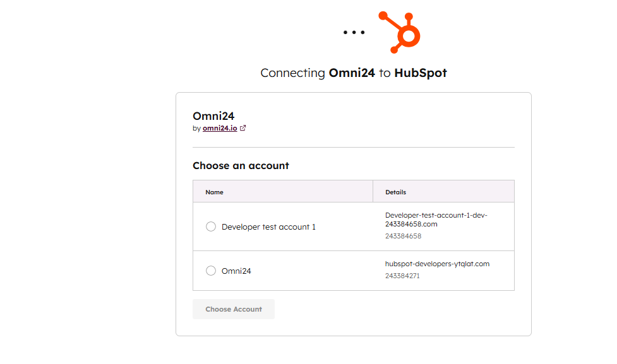
Task: Click the external link icon beside omni24.io
Action: click(243, 128)
